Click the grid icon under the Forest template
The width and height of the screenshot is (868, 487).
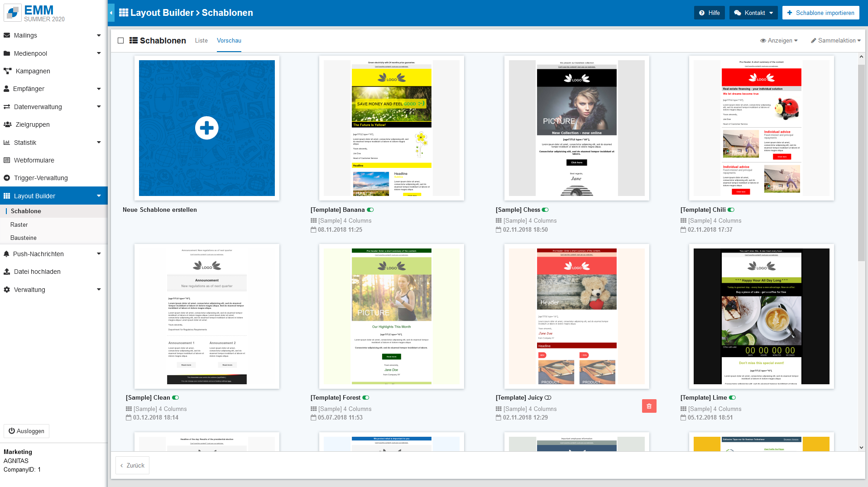tap(313, 409)
